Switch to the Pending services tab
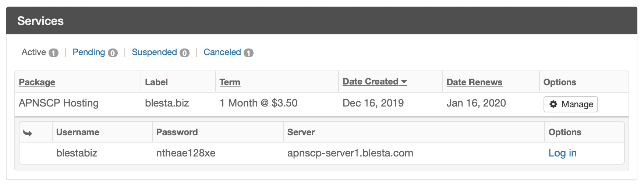 click(89, 52)
